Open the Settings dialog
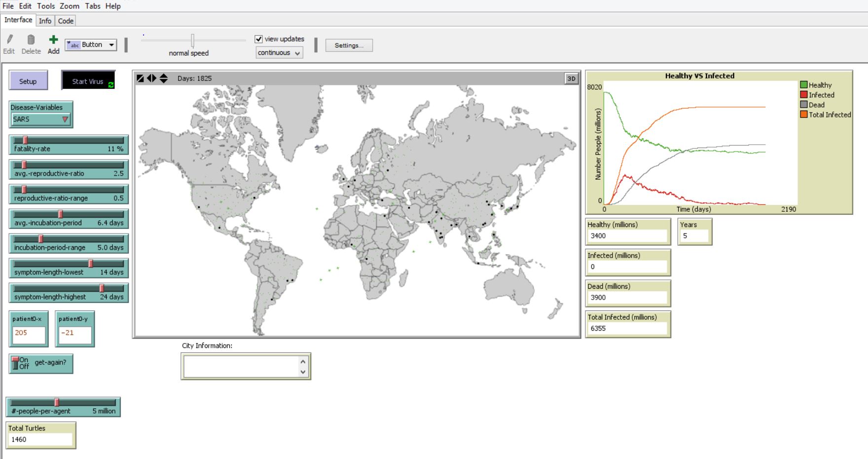This screenshot has height=459, width=868. (x=348, y=45)
